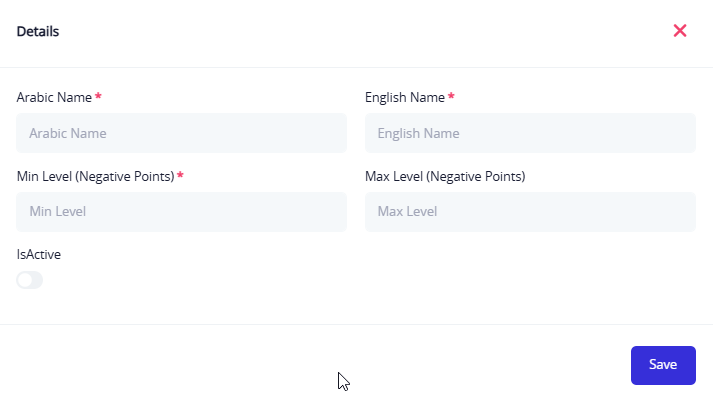The width and height of the screenshot is (713, 402).
Task: Click the Save button
Action: tap(662, 365)
